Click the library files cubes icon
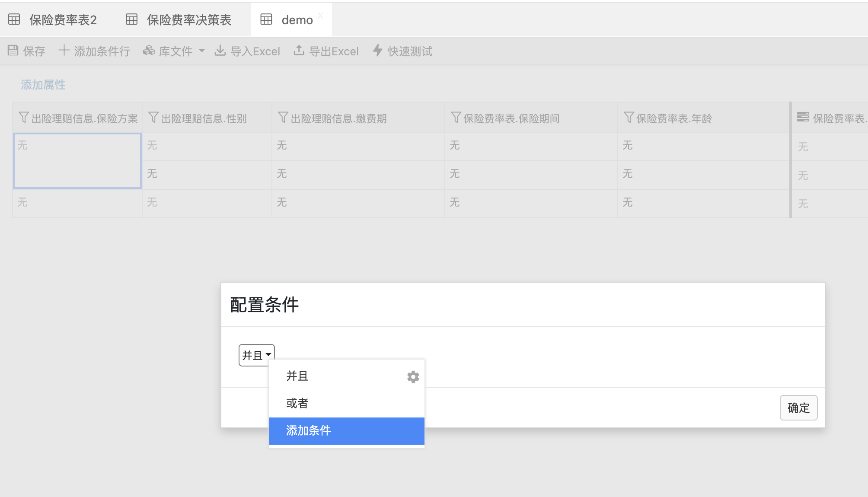 pos(149,51)
